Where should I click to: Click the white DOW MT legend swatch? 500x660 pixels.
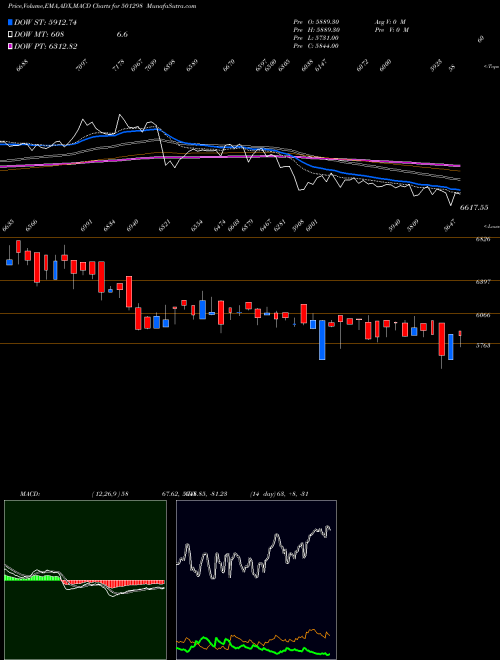tap(11, 35)
